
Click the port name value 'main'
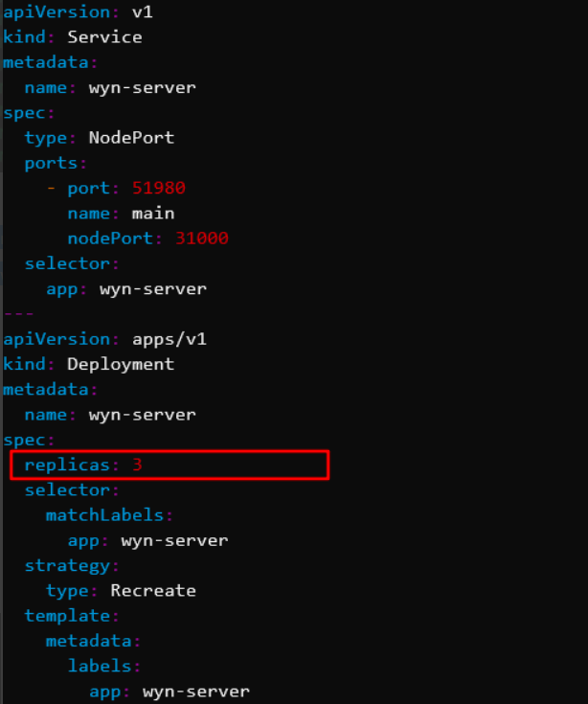(x=153, y=214)
